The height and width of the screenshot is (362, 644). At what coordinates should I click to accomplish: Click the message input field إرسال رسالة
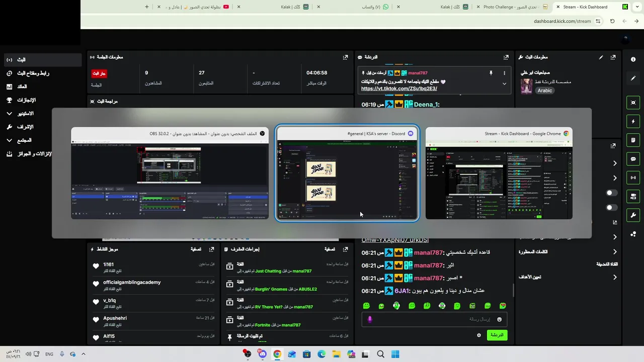(x=434, y=319)
